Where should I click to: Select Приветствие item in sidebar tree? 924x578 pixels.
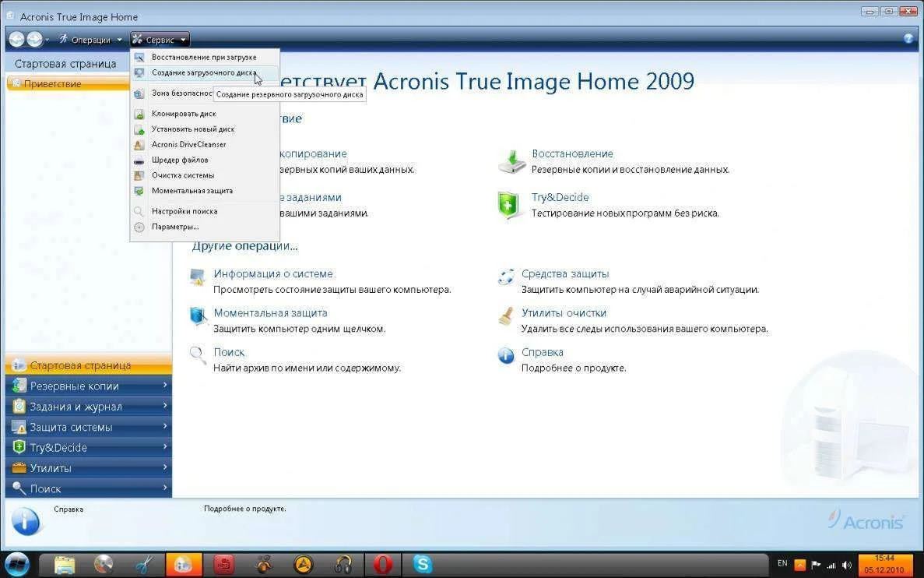click(x=67, y=84)
